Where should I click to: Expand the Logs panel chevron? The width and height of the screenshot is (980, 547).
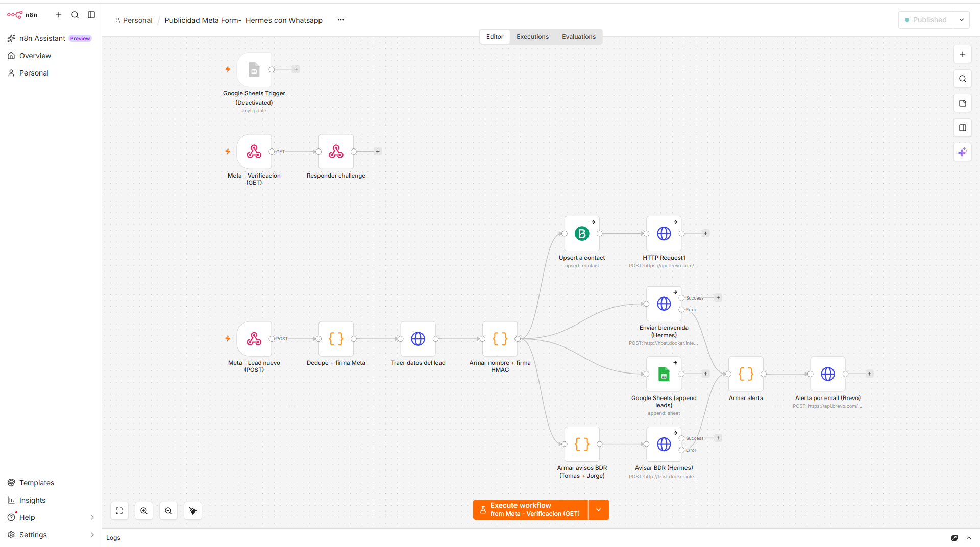click(969, 538)
